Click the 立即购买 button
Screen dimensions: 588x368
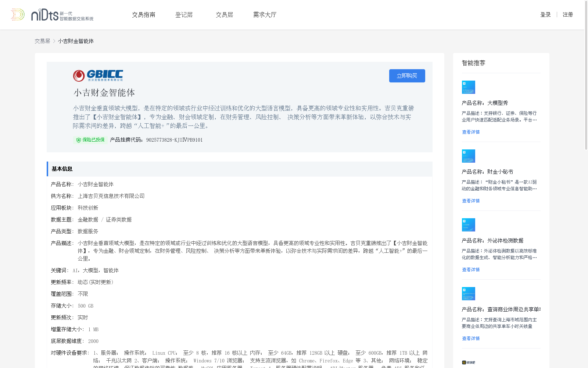(x=407, y=76)
